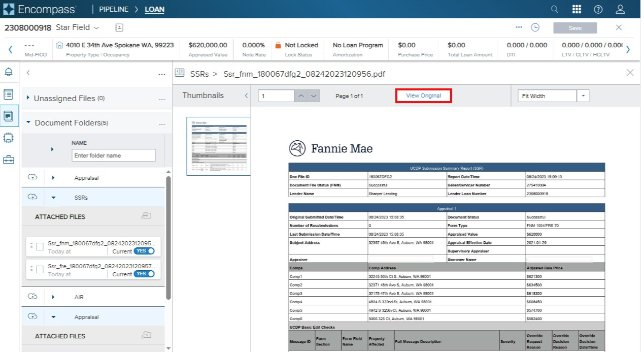Click the Not Locked lock status
Screen dimensions: 644x352
point(301,45)
